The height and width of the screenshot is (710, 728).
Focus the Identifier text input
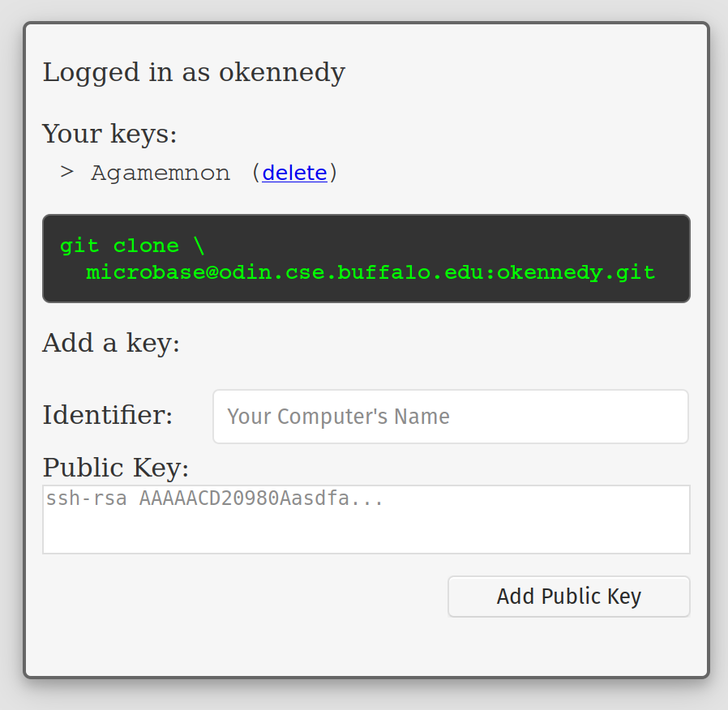[450, 417]
